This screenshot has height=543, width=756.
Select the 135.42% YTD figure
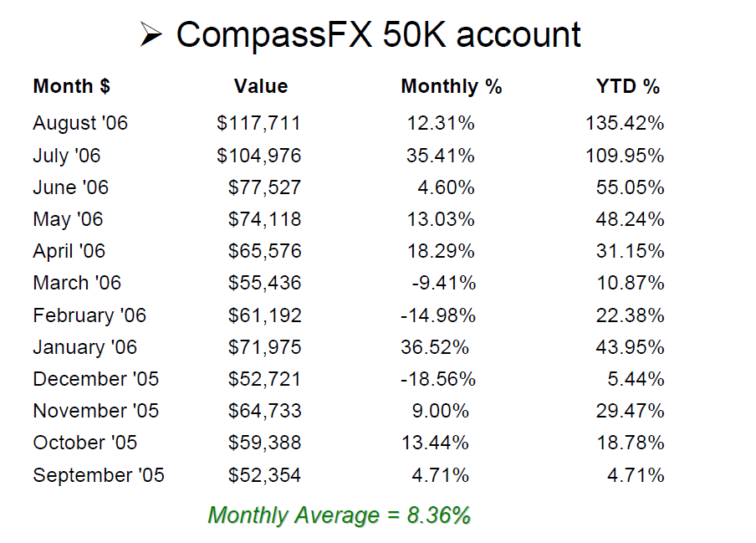click(625, 124)
